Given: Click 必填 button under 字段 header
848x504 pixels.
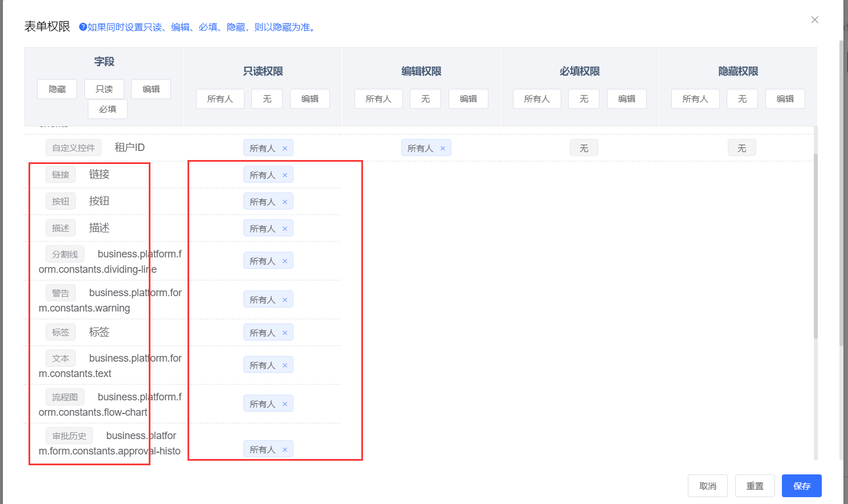Looking at the screenshot, I should point(108,109).
